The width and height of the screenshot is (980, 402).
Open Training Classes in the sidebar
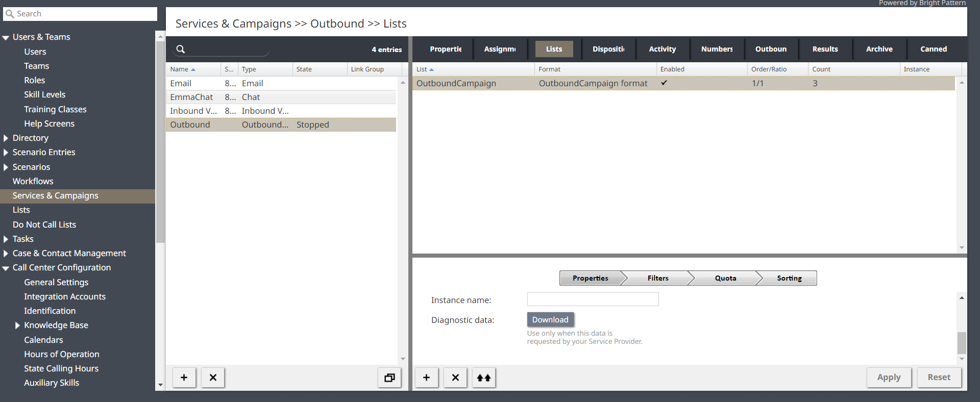(55, 110)
